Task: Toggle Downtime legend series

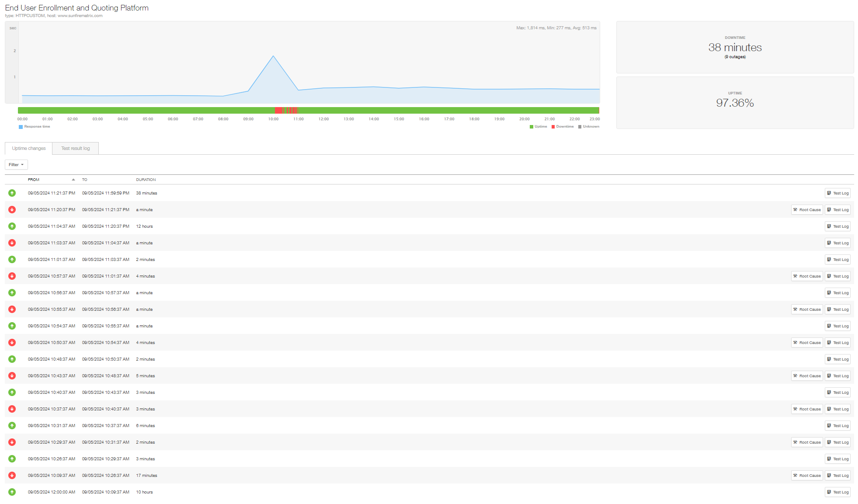Action: (563, 127)
